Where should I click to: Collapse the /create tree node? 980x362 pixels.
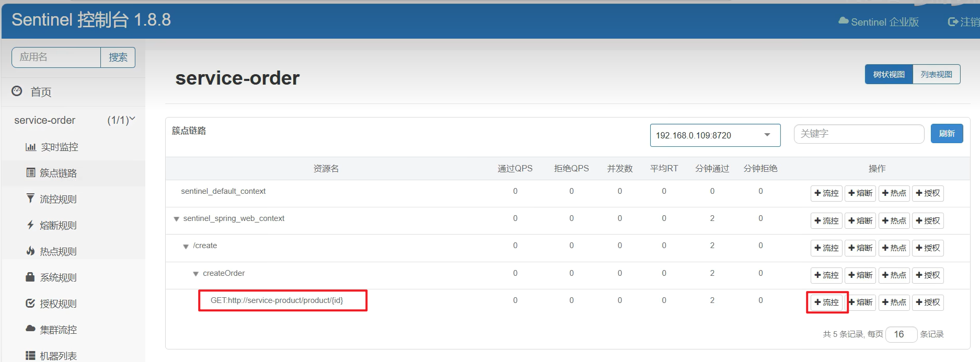tap(186, 247)
